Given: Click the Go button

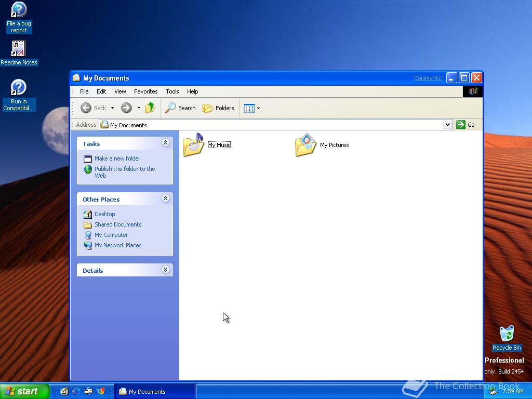Looking at the screenshot, I should coord(466,125).
